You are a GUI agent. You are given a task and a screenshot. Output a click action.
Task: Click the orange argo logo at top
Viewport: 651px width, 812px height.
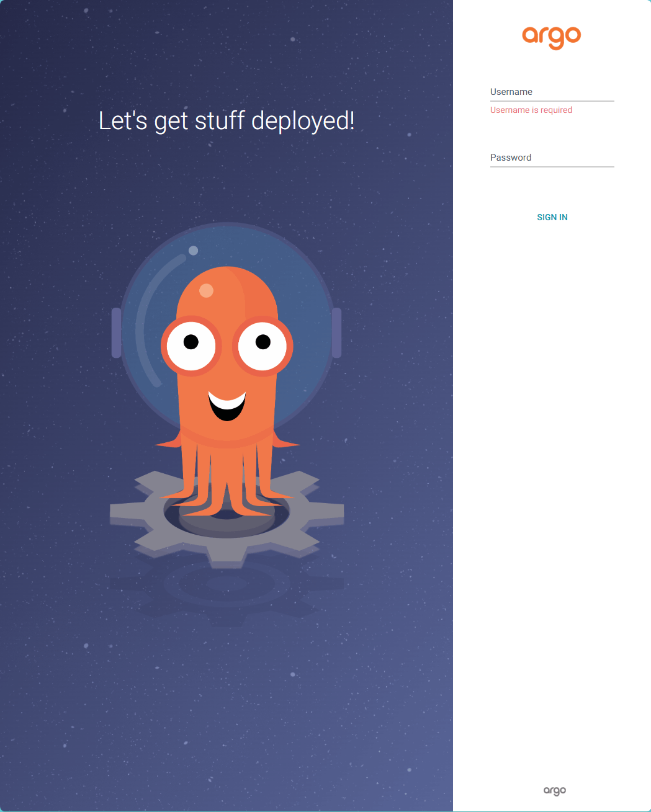tap(552, 37)
